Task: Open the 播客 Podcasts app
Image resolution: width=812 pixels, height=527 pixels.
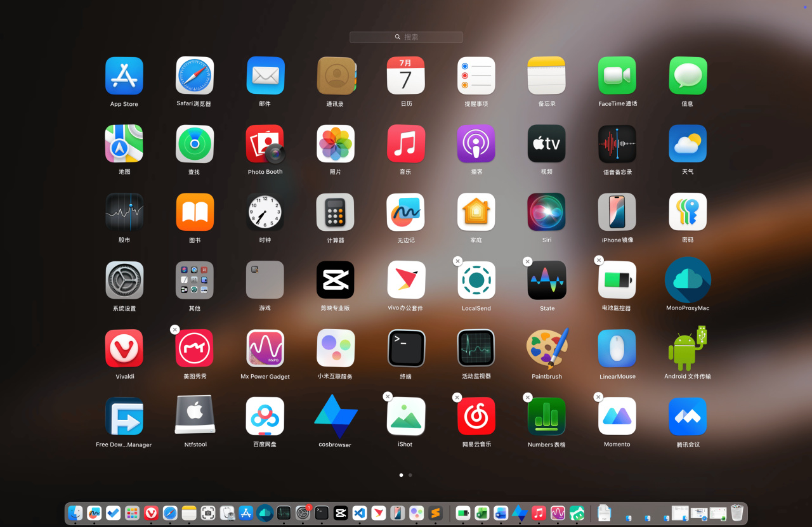Action: [476, 144]
